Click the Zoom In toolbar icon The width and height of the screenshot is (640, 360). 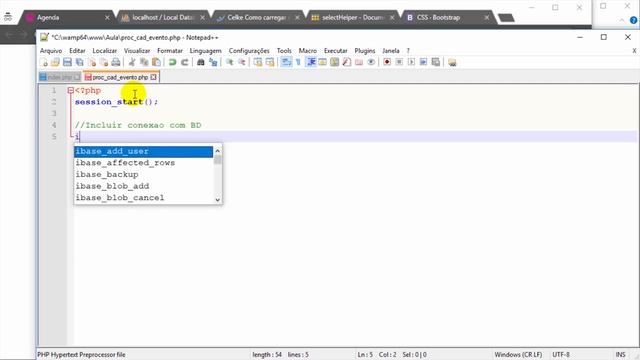[x=230, y=62]
